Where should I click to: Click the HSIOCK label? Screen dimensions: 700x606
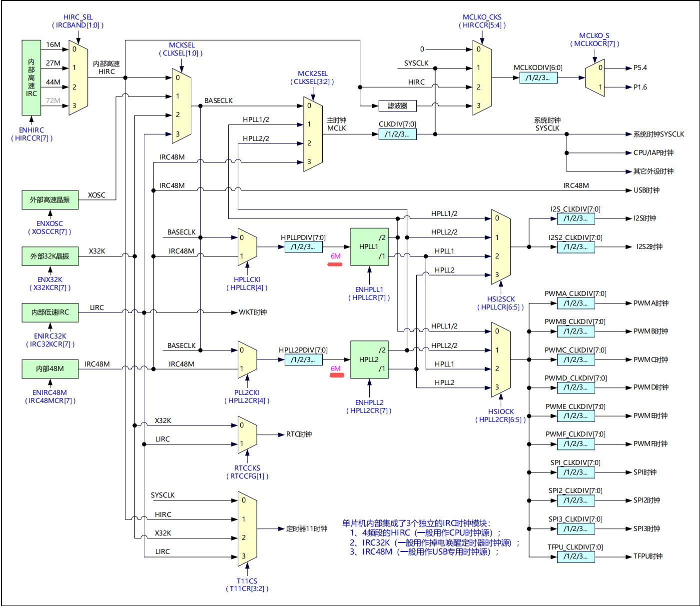pyautogui.click(x=501, y=411)
